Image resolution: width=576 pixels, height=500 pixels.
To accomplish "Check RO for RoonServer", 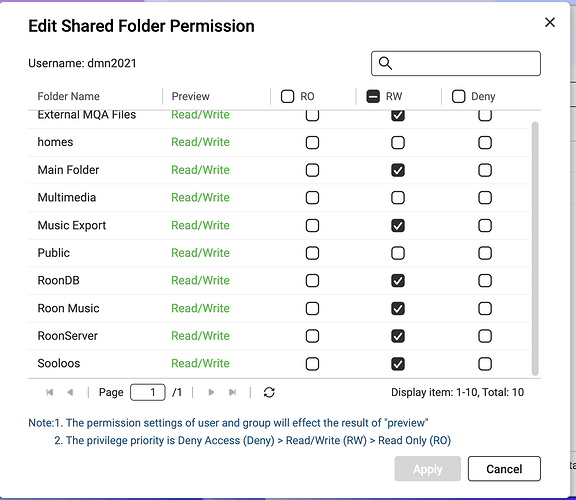I will click(312, 336).
